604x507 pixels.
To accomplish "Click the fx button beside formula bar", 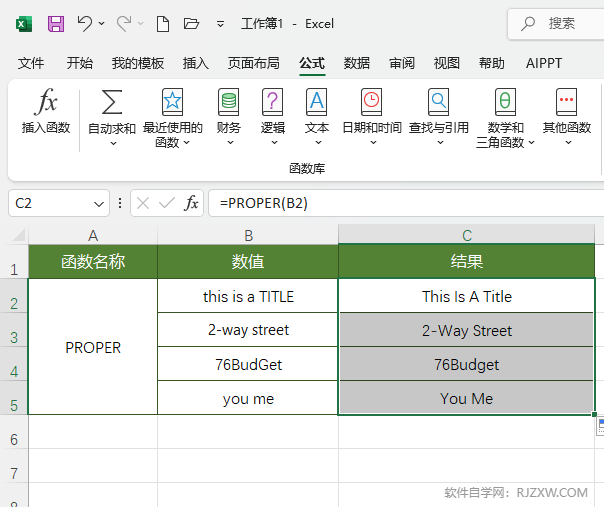I will point(191,203).
